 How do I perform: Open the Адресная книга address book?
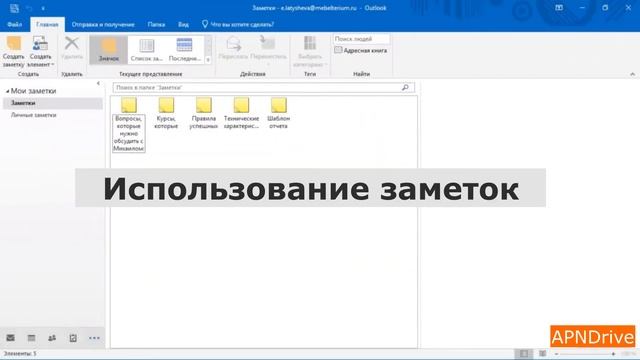click(361, 51)
